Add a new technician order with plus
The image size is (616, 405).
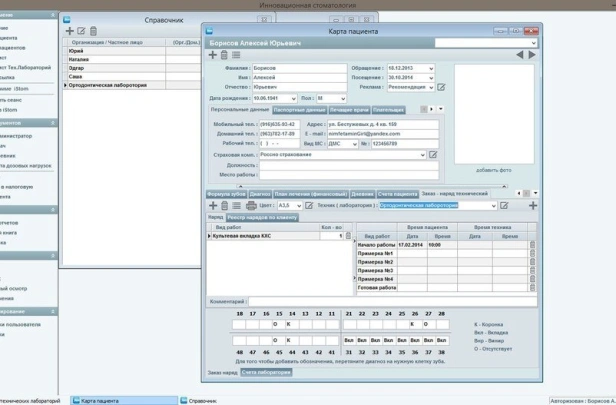coord(533,206)
